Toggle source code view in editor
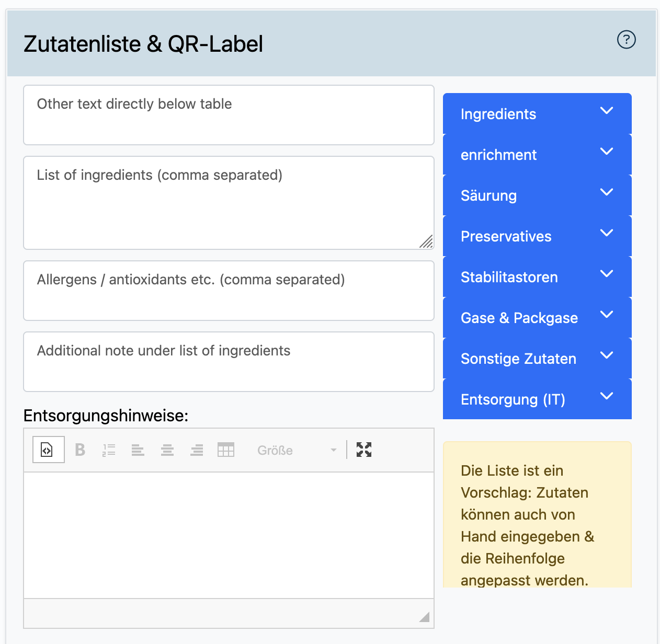Viewport: 660px width, 644px height. tap(48, 450)
